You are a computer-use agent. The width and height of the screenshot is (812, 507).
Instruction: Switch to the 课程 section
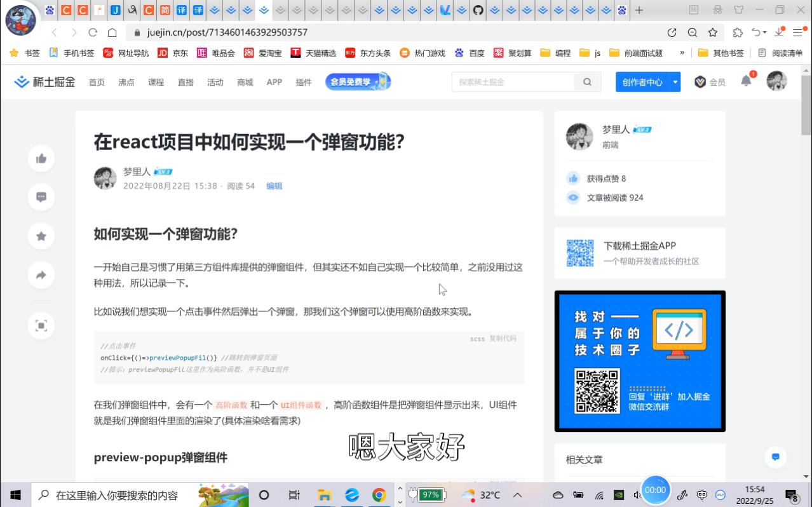pyautogui.click(x=155, y=81)
